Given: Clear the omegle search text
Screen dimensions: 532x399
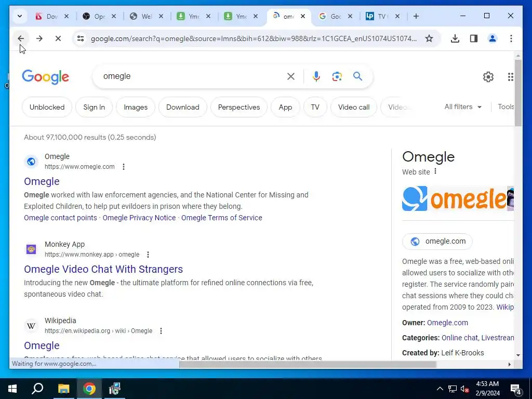Looking at the screenshot, I should click(291, 76).
